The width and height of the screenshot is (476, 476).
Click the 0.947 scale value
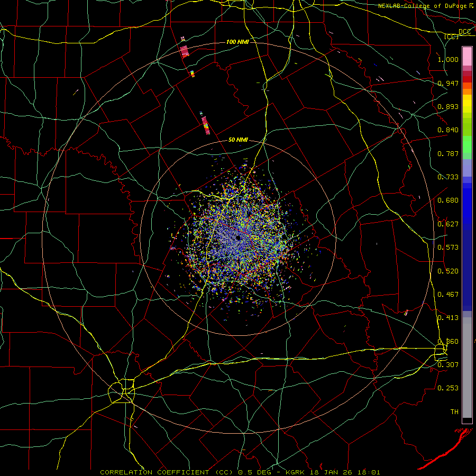click(x=448, y=83)
